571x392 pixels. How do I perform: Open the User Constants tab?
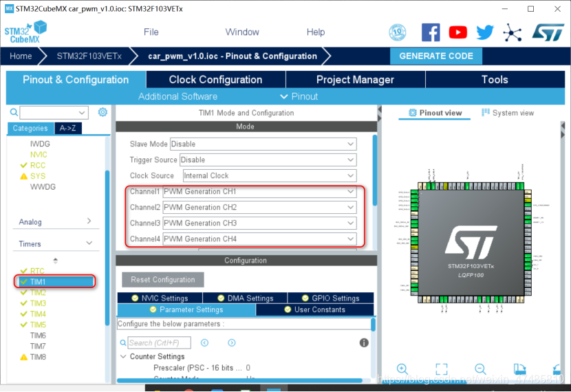click(314, 309)
